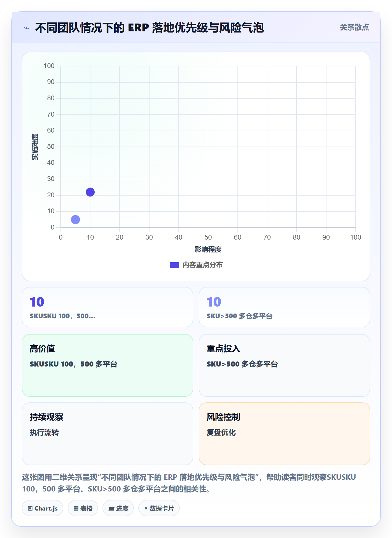392x538 pixels.
Task: Toggle the 内容重点分布 legend color swatch
Action: click(174, 265)
